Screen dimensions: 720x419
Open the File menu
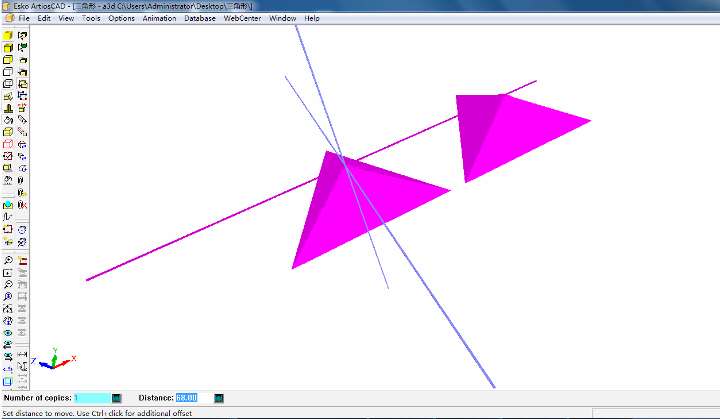click(24, 18)
